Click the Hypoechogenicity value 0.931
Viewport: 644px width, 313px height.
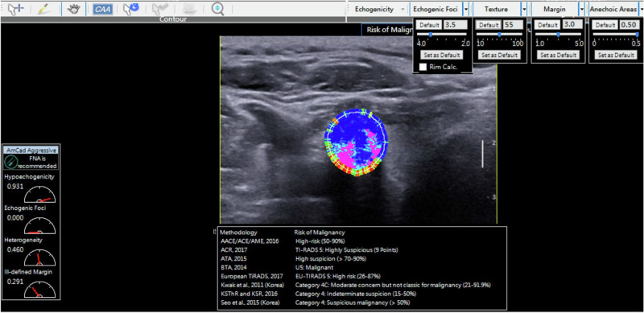point(15,186)
